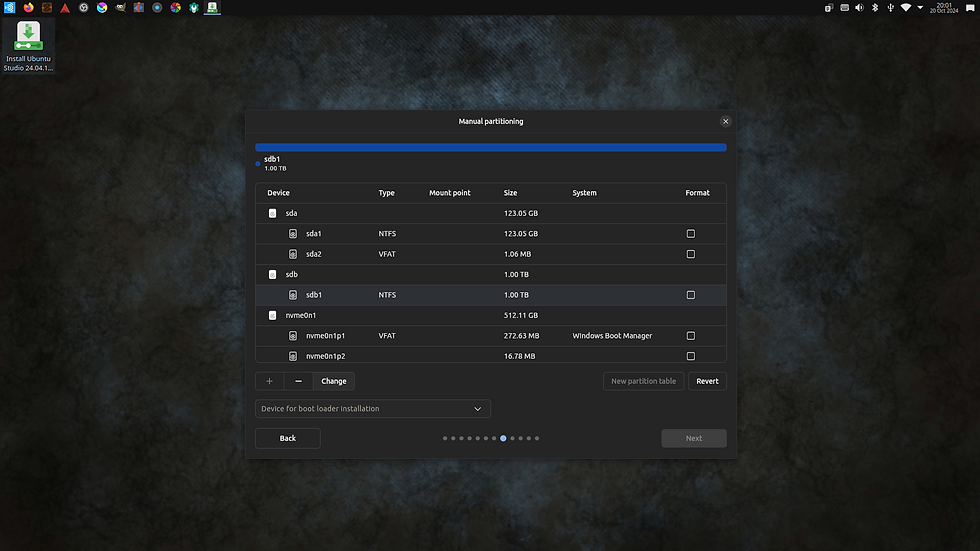
Task: Click the '512.11 GB' size of nvme0n1
Action: (x=521, y=315)
